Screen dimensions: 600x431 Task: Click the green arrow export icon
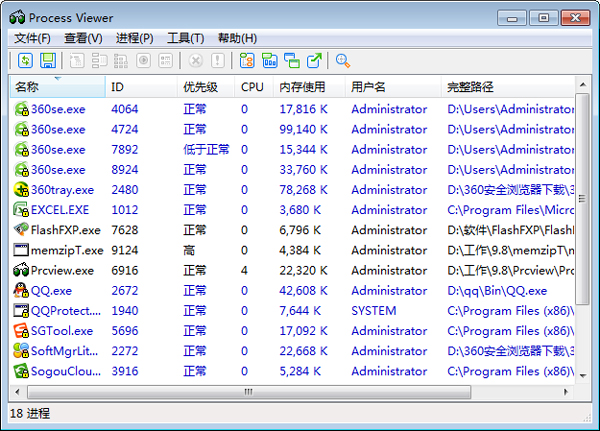pos(314,60)
